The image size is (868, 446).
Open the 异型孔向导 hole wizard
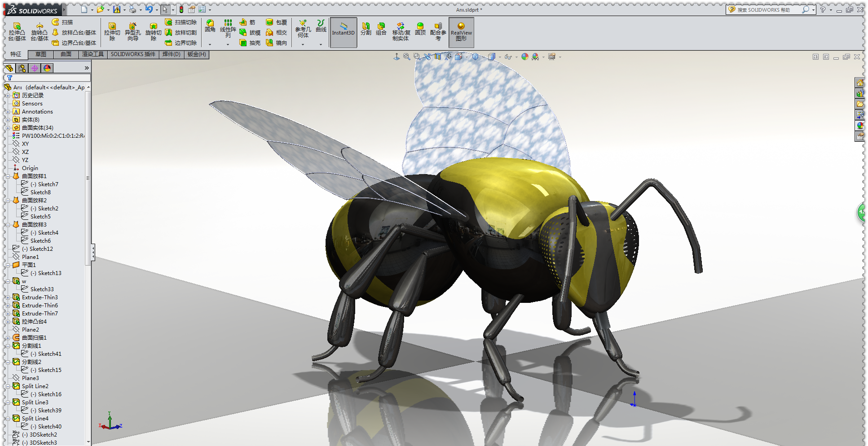click(133, 32)
